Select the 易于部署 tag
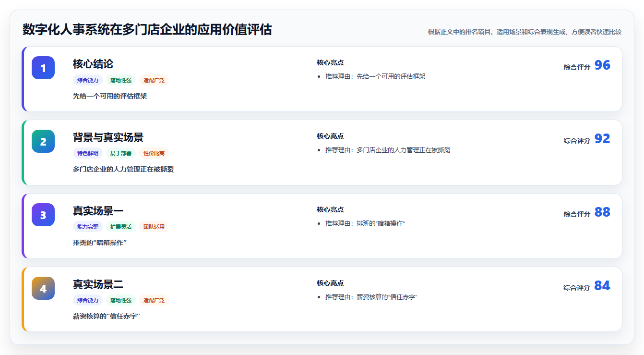The height and width of the screenshot is (355, 644). point(121,154)
